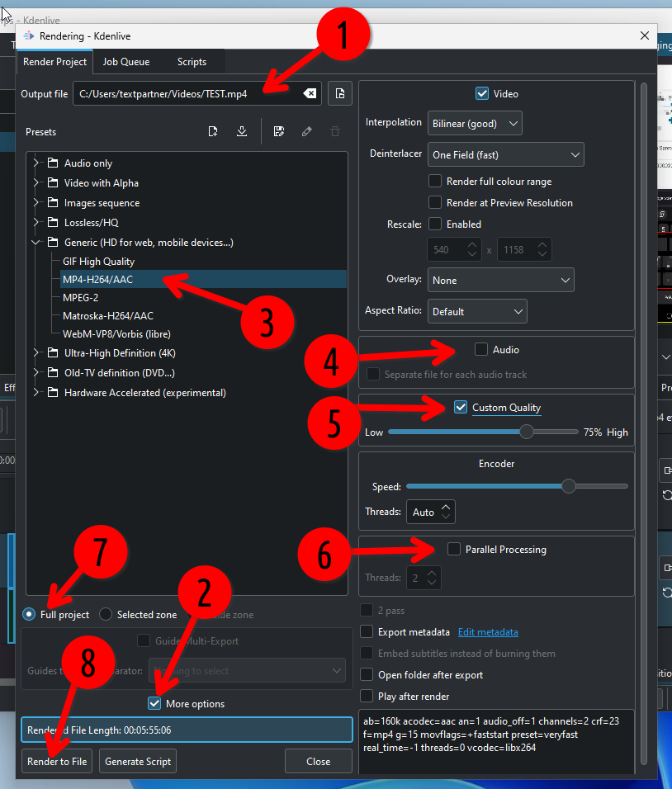
Task: Click the right panel vertical scrollbar
Action: click(x=643, y=423)
